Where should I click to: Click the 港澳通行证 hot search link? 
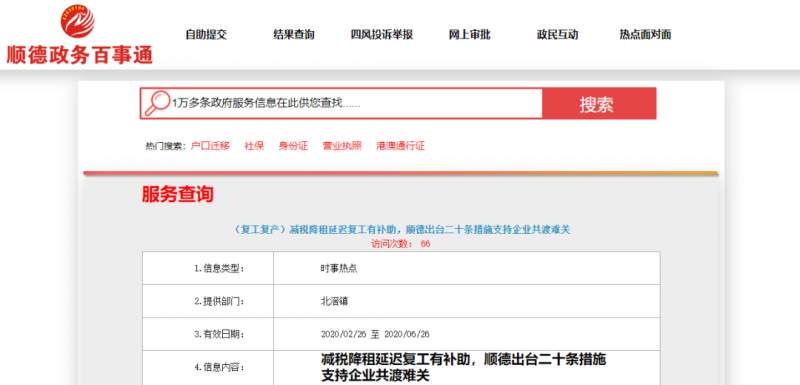401,146
